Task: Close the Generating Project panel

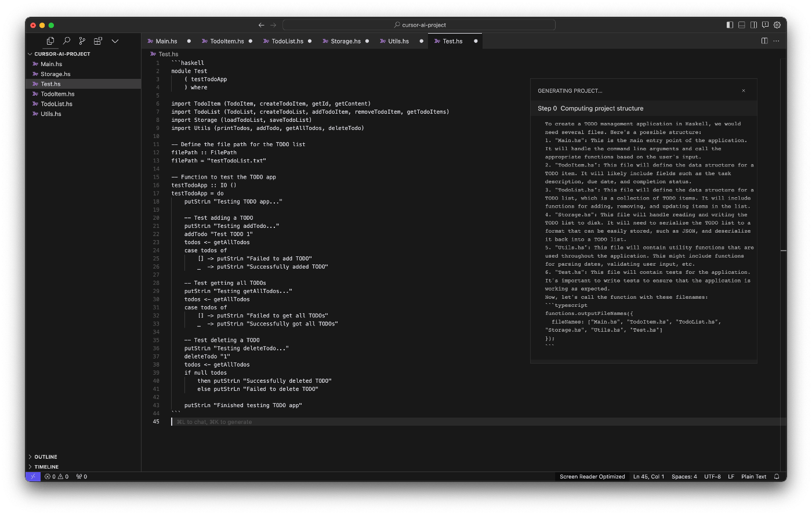Action: pos(744,90)
